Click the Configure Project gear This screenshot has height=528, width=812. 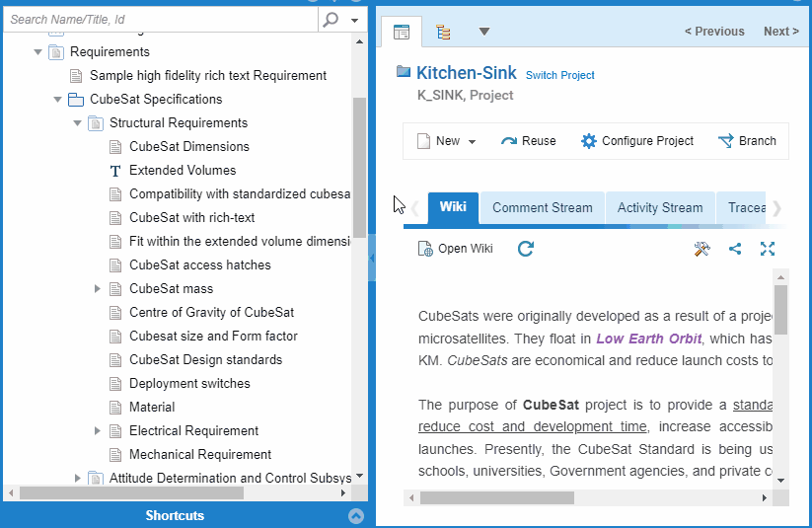click(589, 141)
